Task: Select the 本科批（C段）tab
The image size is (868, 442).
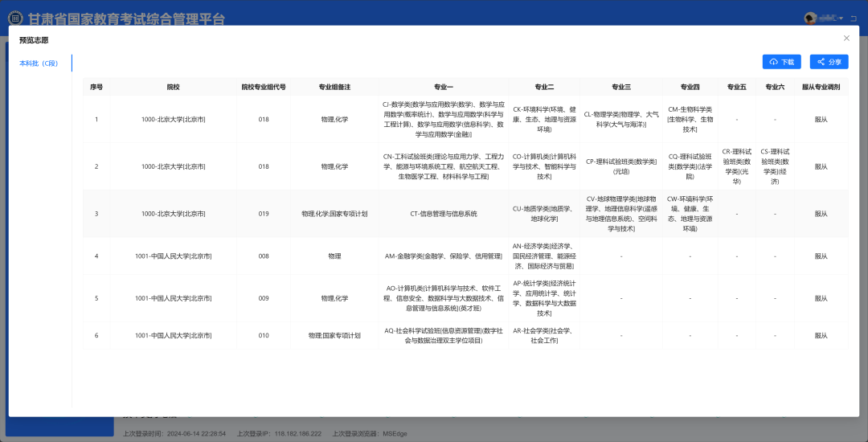Action: click(40, 63)
